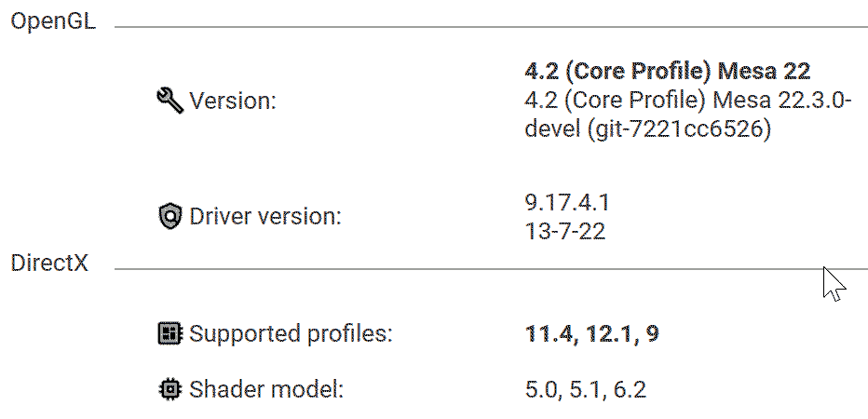Click the wrench icon beside Version

pyautogui.click(x=170, y=101)
